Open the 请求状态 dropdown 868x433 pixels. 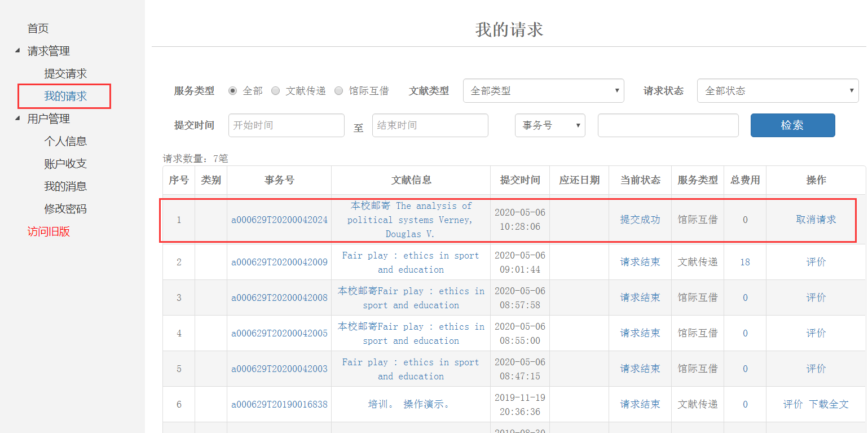(777, 91)
